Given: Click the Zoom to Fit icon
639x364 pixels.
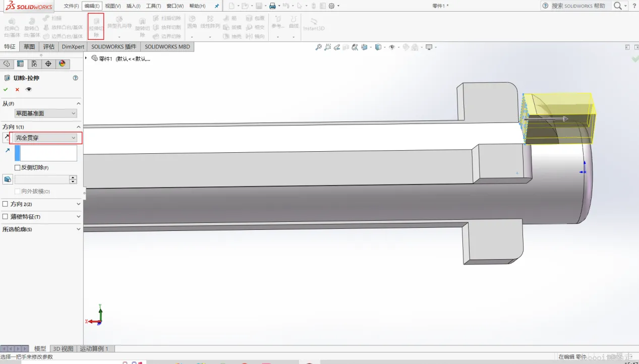Looking at the screenshot, I should click(x=318, y=47).
